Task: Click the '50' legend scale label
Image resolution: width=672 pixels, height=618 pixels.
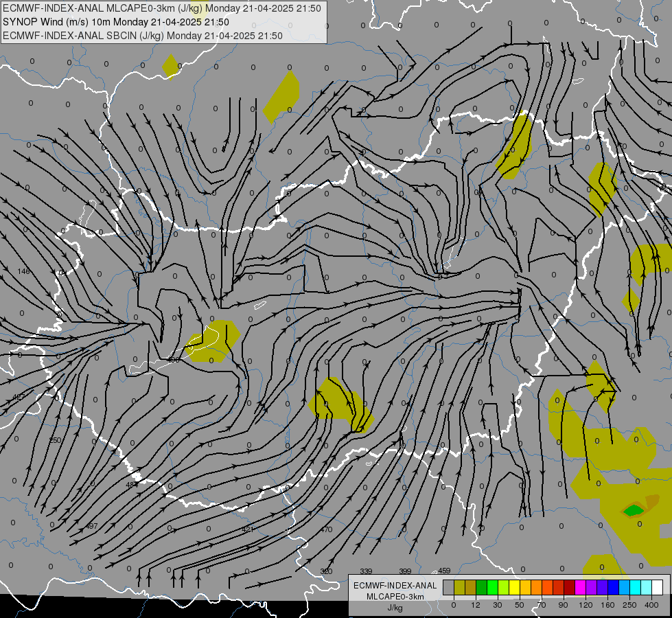Action: point(520,605)
